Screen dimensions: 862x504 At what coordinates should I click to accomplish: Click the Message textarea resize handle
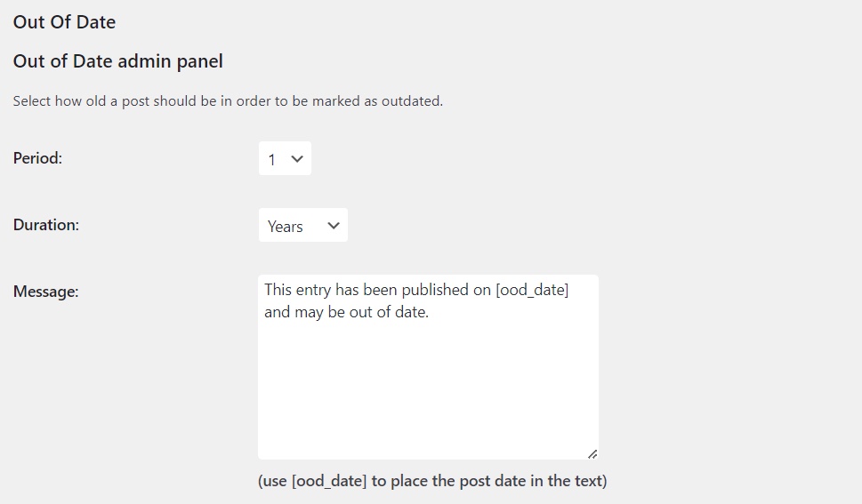click(592, 453)
